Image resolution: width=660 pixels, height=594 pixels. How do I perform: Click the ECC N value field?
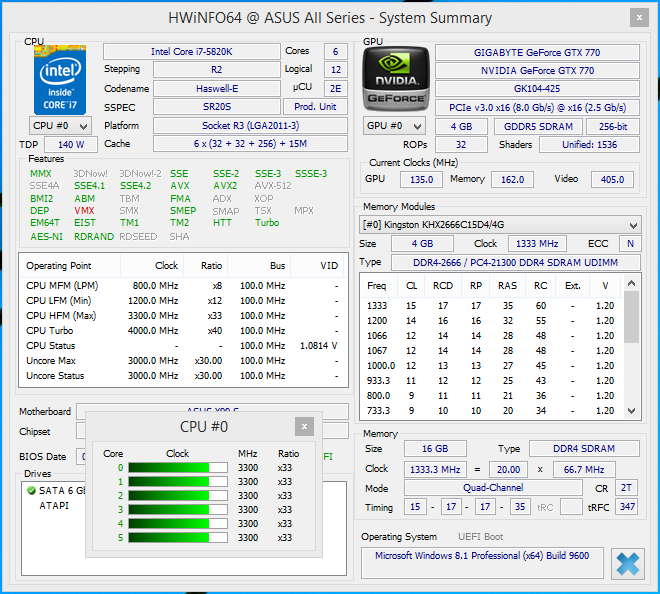click(x=630, y=244)
